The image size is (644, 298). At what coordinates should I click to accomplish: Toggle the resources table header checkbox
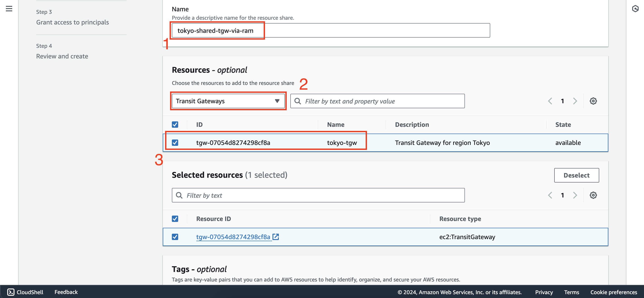pyautogui.click(x=175, y=124)
